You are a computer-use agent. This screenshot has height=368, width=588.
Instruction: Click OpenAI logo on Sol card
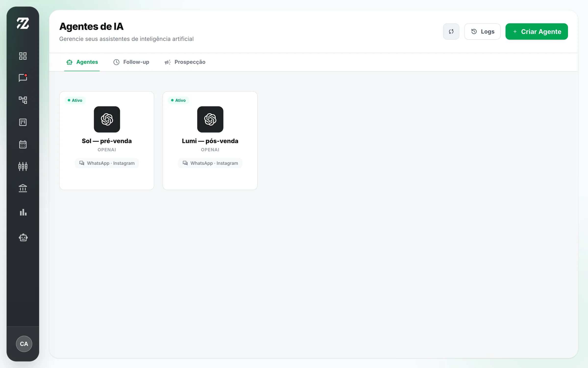click(x=107, y=119)
